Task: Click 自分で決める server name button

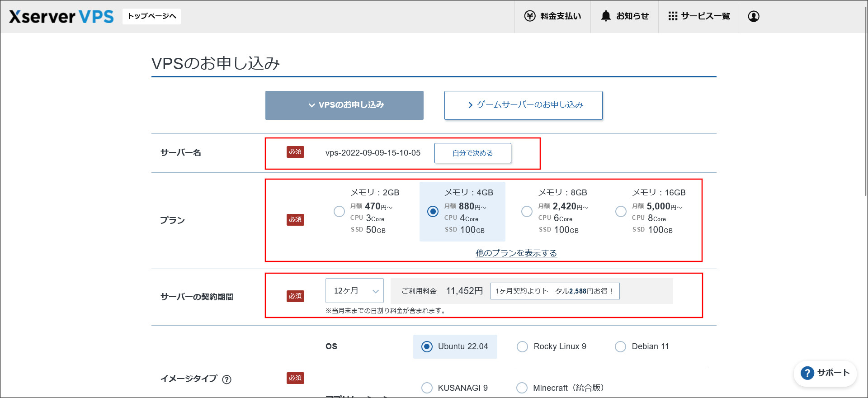Action: click(473, 153)
